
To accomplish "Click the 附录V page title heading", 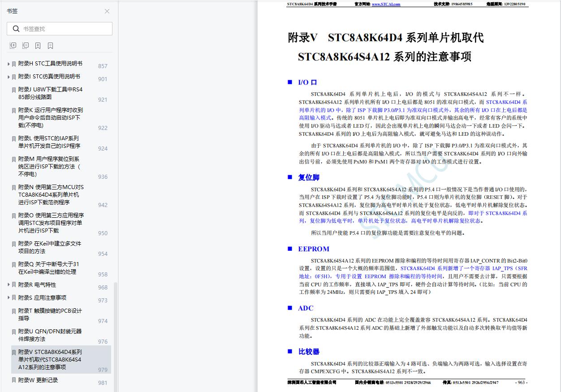I will (x=385, y=47).
